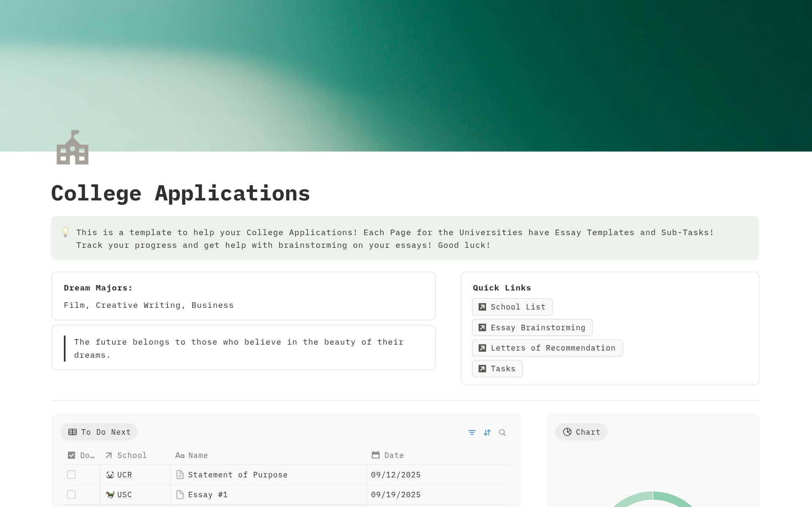Switch to the To Do Next view tab
The height and width of the screenshot is (507, 812).
click(x=99, y=432)
